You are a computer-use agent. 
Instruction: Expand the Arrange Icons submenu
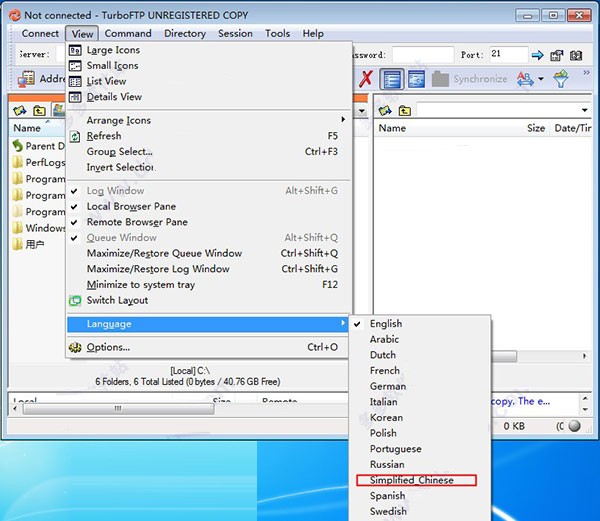(x=209, y=120)
